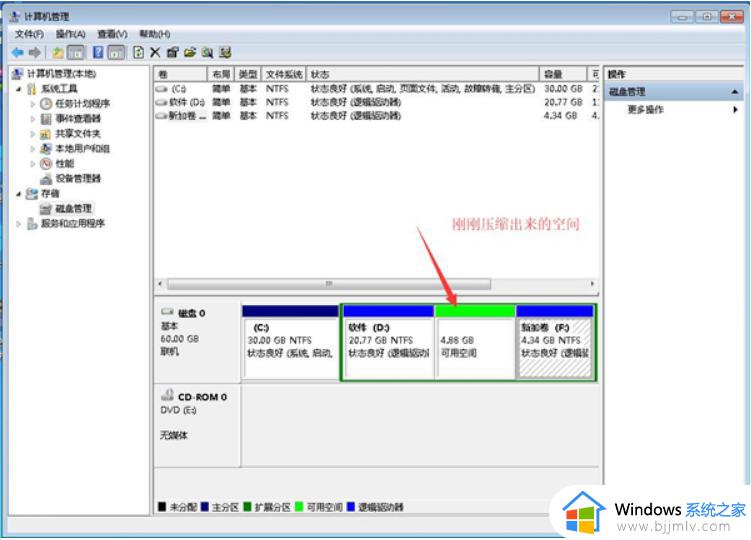751x540 pixels.
Task: Click the Refresh toolbar icon
Action: click(138, 52)
